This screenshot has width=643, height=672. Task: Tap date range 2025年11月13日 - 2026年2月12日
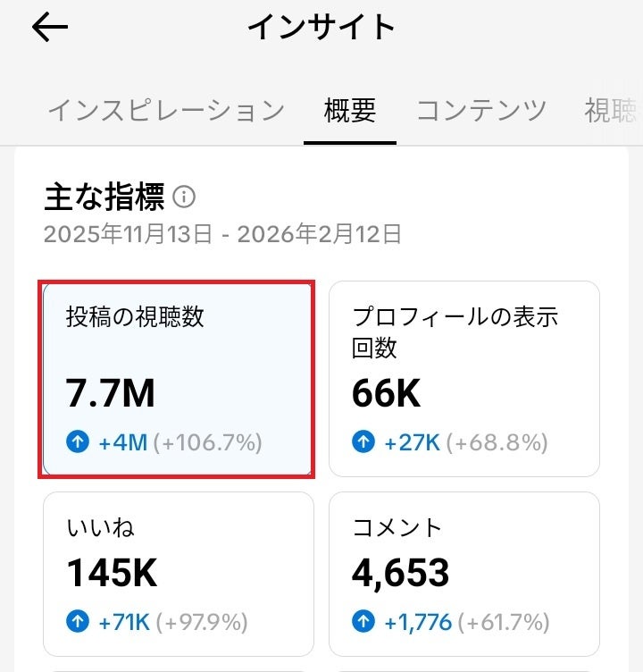pos(222,235)
